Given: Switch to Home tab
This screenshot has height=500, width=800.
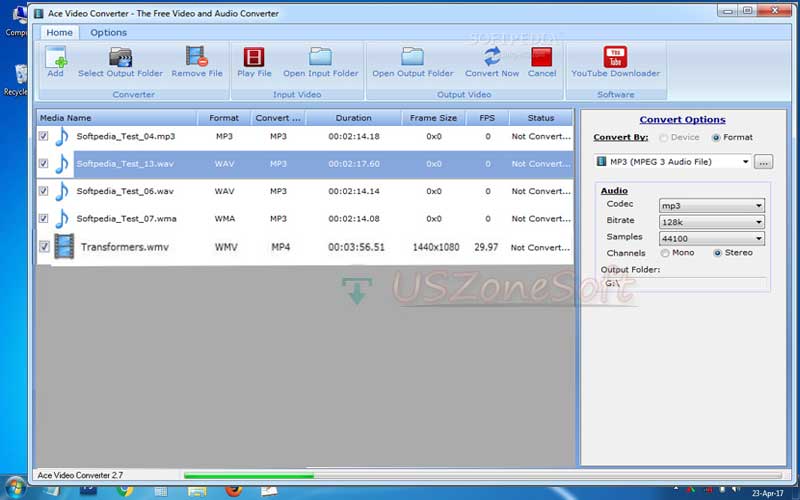Looking at the screenshot, I should (59, 33).
